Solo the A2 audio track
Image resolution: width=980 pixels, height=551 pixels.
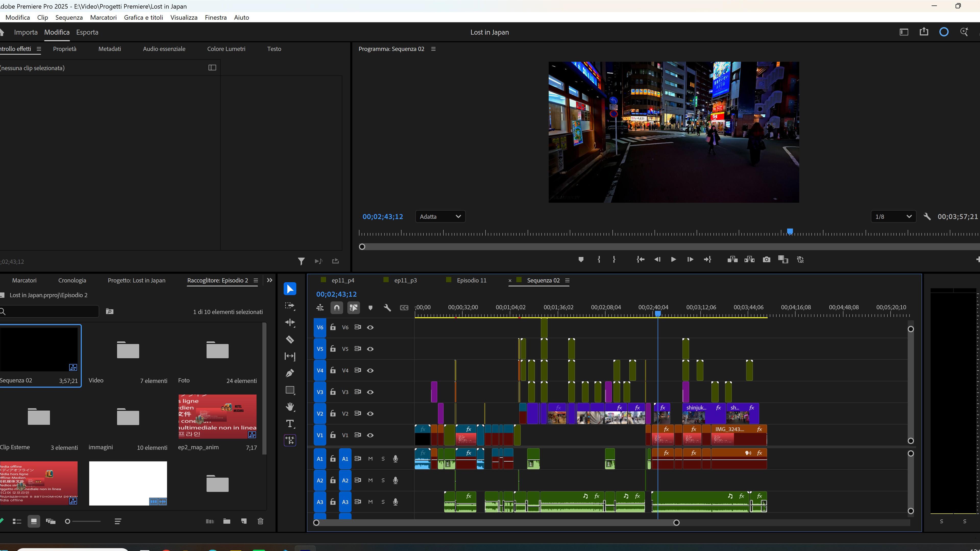[383, 480]
